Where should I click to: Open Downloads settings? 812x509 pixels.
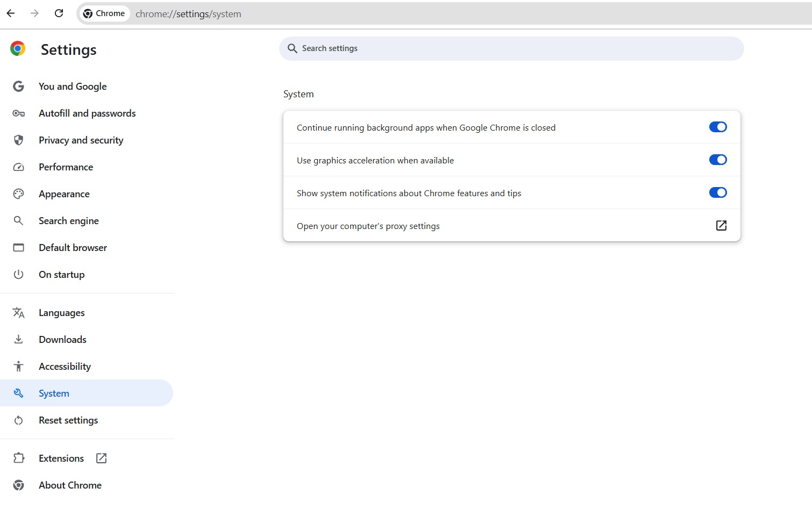62,340
